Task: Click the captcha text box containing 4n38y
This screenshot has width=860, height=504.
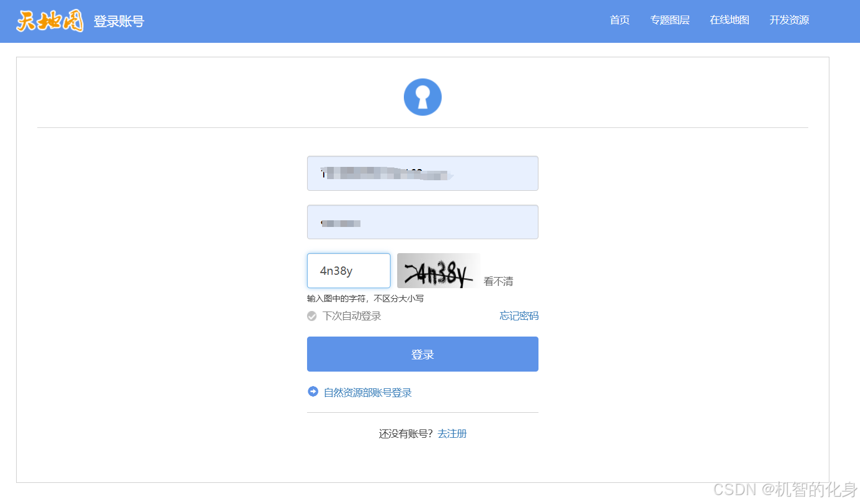Action: (349, 271)
